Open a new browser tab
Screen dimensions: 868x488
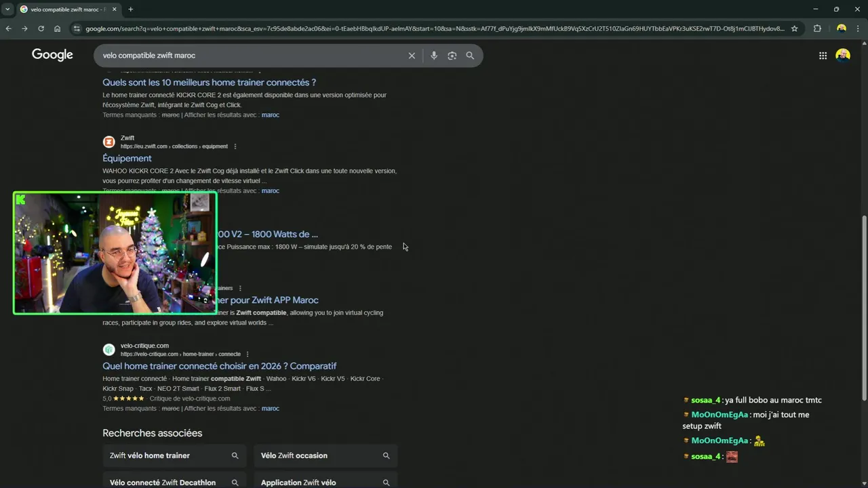tap(130, 9)
